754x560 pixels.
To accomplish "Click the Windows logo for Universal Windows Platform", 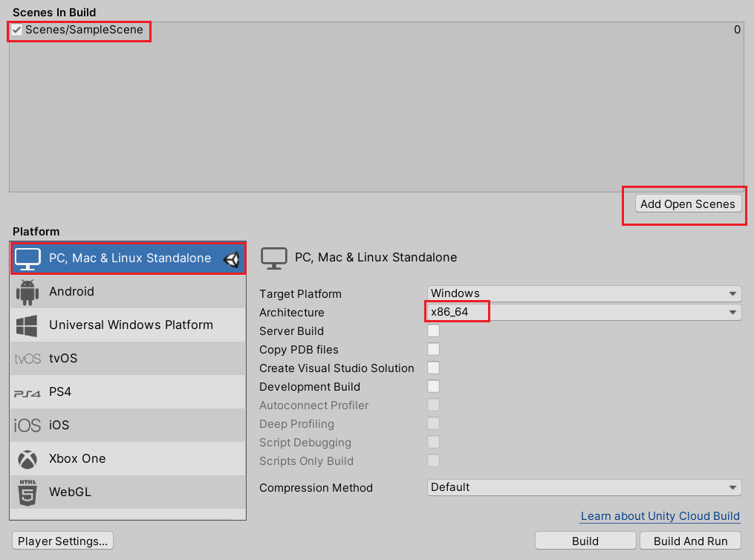I will point(27,325).
